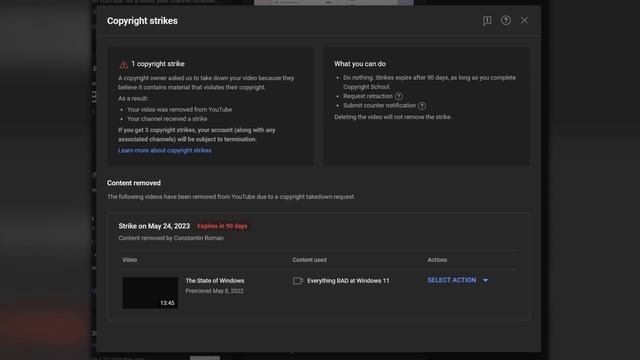Click the video title The State of Windows

(x=215, y=280)
